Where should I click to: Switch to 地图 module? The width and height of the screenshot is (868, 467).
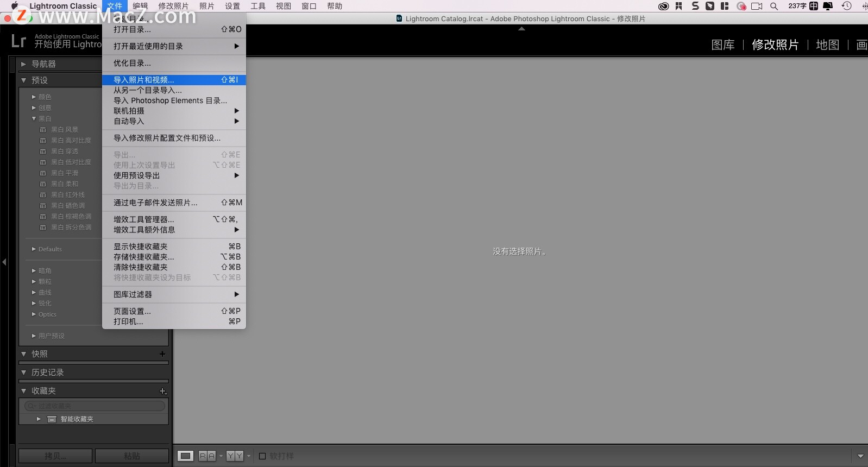coord(828,45)
